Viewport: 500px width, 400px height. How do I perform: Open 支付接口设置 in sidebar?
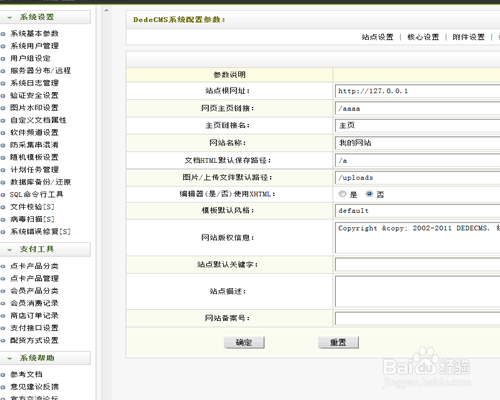(34, 328)
